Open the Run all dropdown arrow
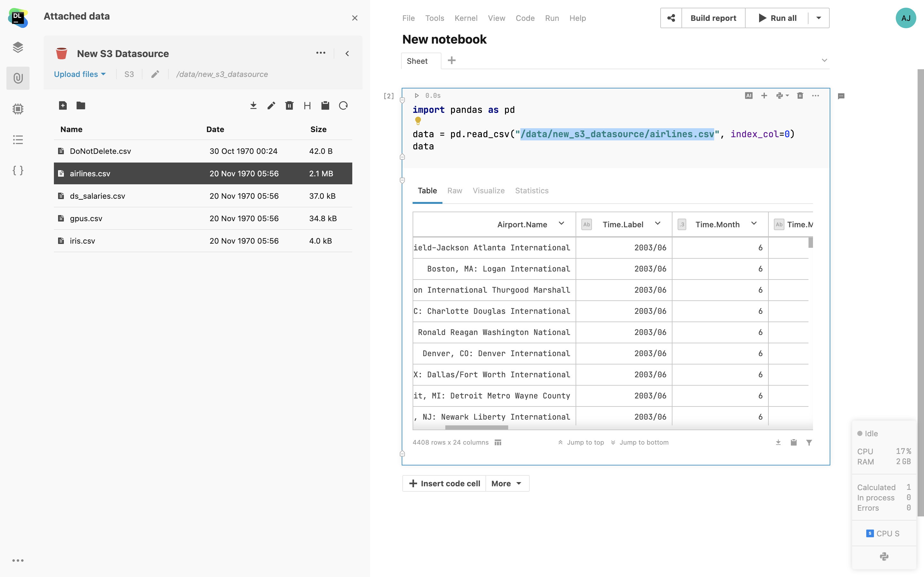The image size is (924, 577). coord(819,18)
